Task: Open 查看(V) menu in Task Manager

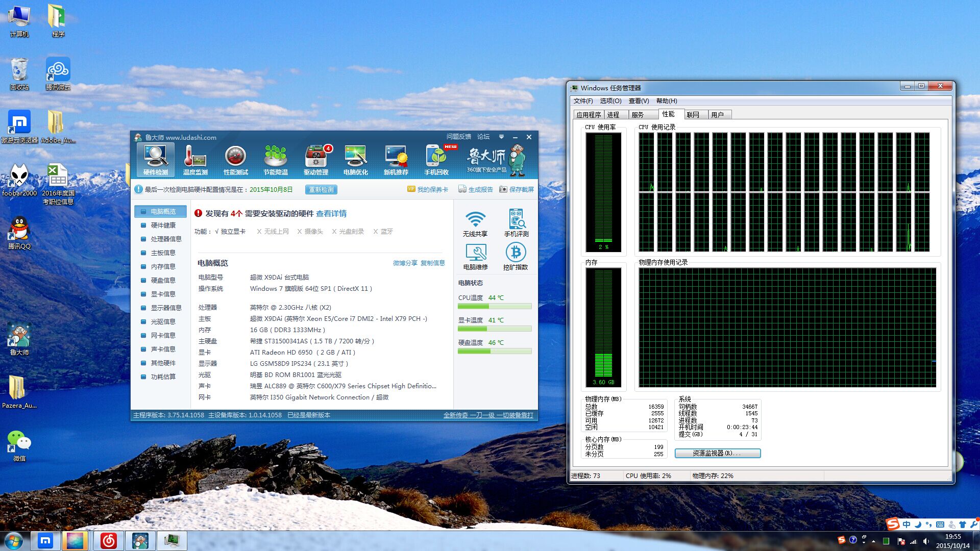Action: [x=639, y=101]
